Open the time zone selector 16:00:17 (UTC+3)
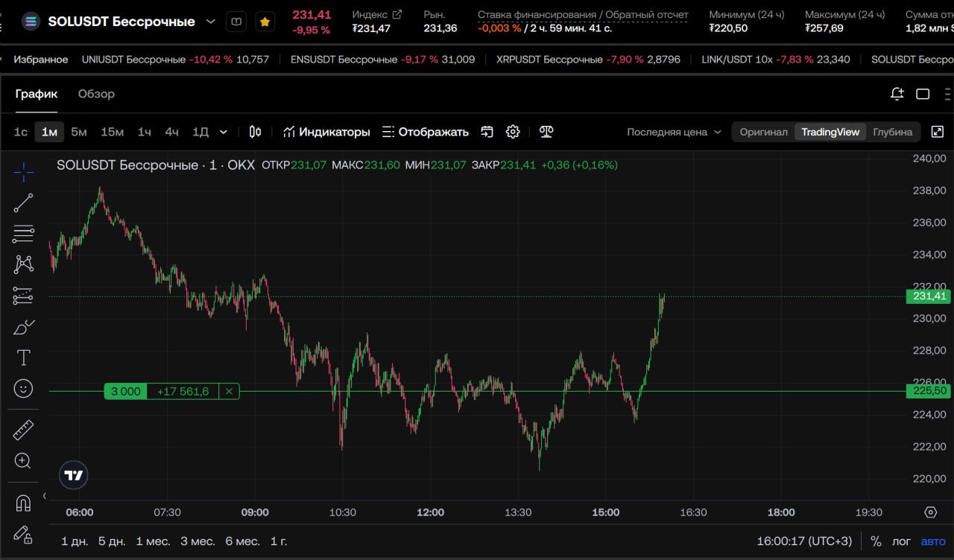This screenshot has width=954, height=560. pyautogui.click(x=804, y=541)
